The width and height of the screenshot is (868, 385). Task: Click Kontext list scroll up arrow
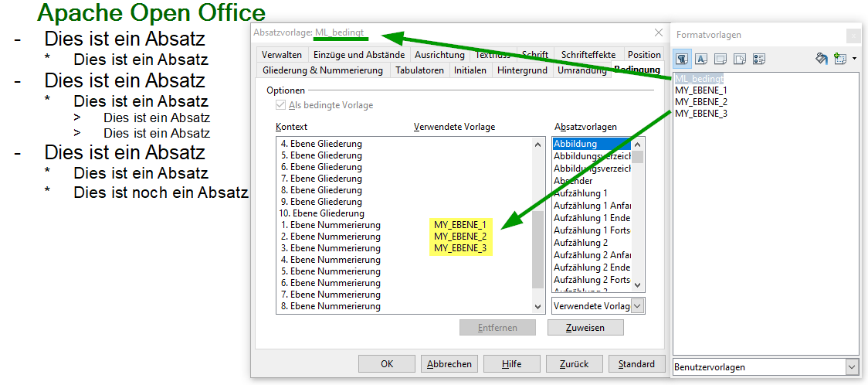pos(537,144)
